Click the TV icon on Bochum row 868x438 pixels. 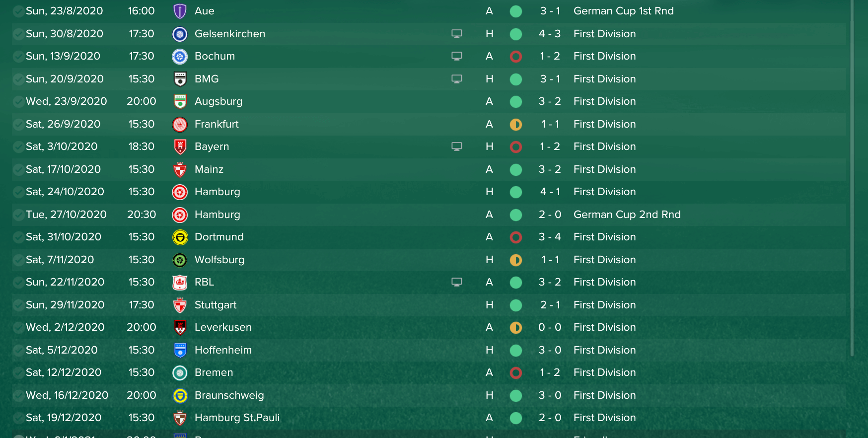point(457,56)
